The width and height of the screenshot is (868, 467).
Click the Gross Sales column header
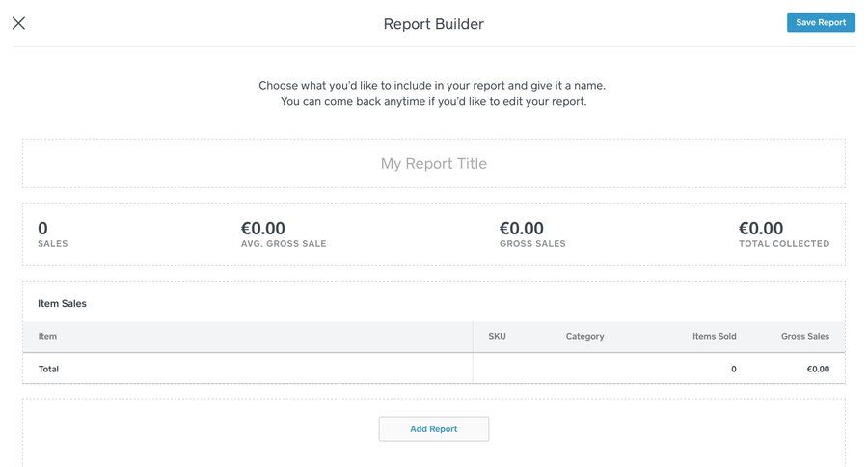(x=804, y=337)
